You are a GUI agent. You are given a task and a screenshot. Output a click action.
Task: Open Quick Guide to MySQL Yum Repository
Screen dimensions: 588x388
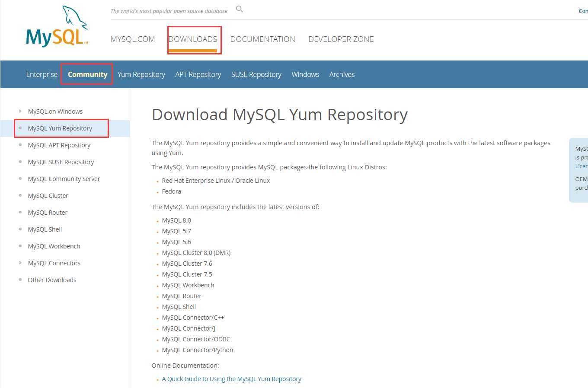pyautogui.click(x=232, y=379)
